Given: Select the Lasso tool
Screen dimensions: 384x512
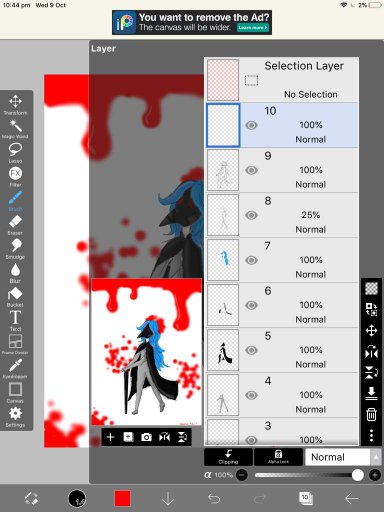Looking at the screenshot, I should (15, 153).
